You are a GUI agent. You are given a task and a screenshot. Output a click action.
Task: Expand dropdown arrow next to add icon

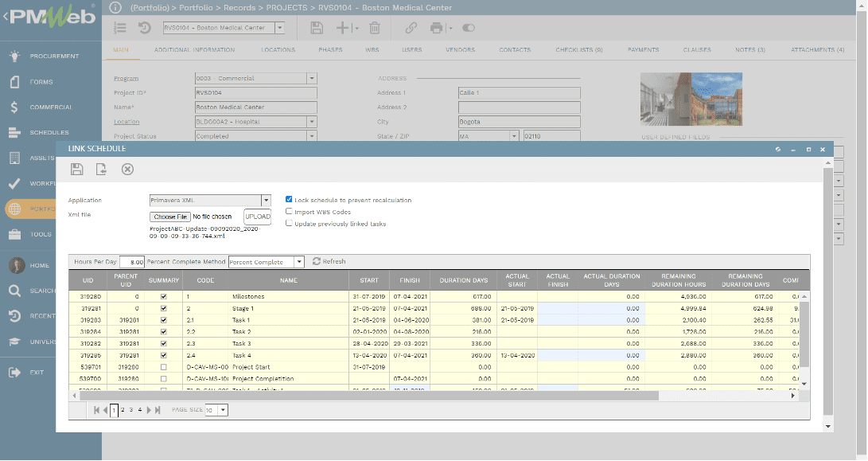(356, 28)
